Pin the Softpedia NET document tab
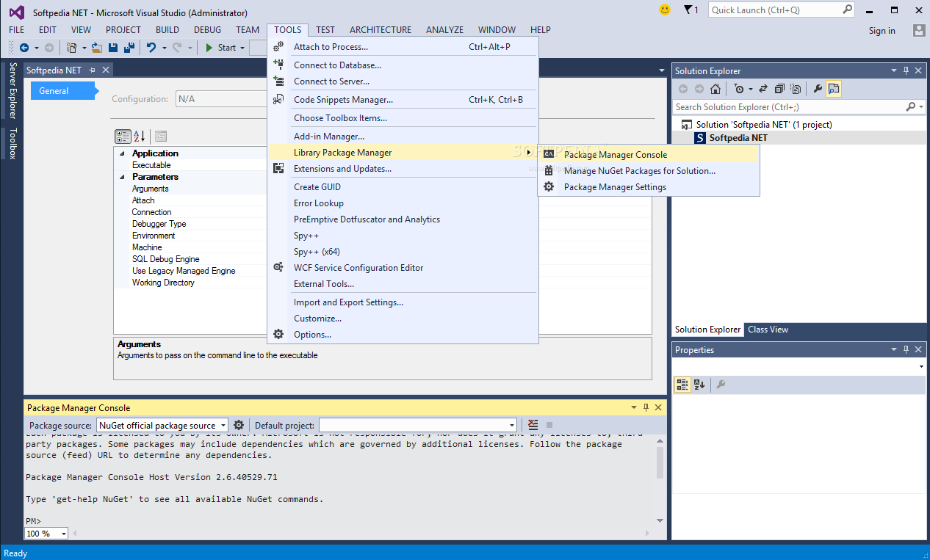The image size is (930, 560). pos(92,70)
